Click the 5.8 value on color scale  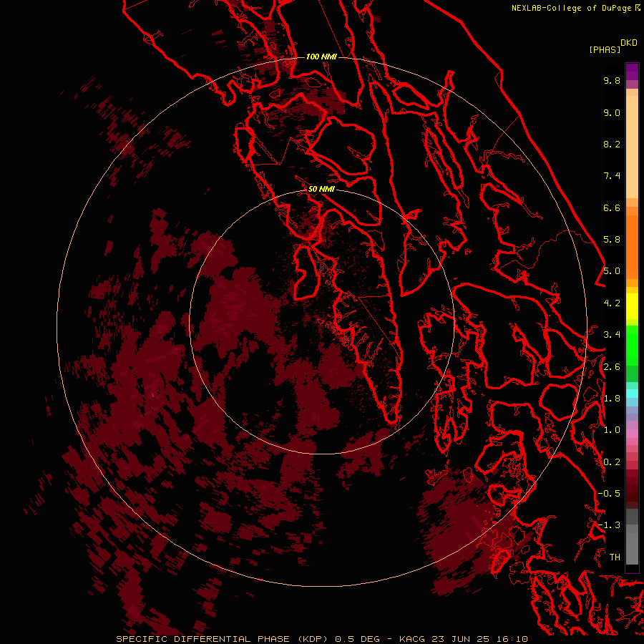coord(612,240)
